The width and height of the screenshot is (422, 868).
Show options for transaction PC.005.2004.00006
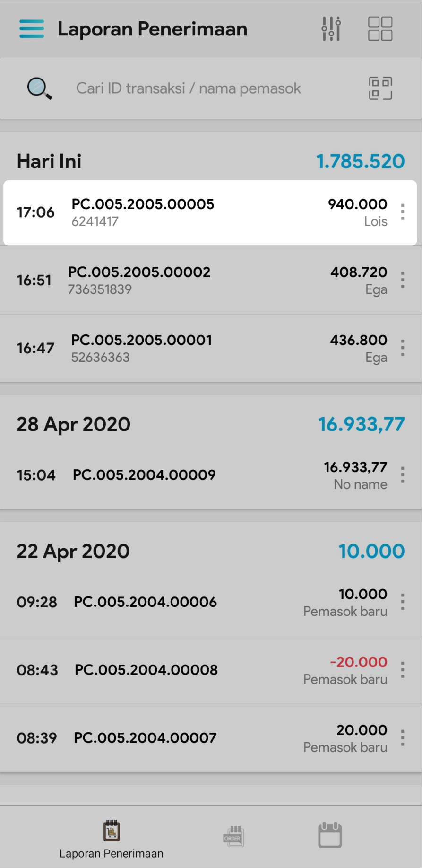click(x=402, y=602)
